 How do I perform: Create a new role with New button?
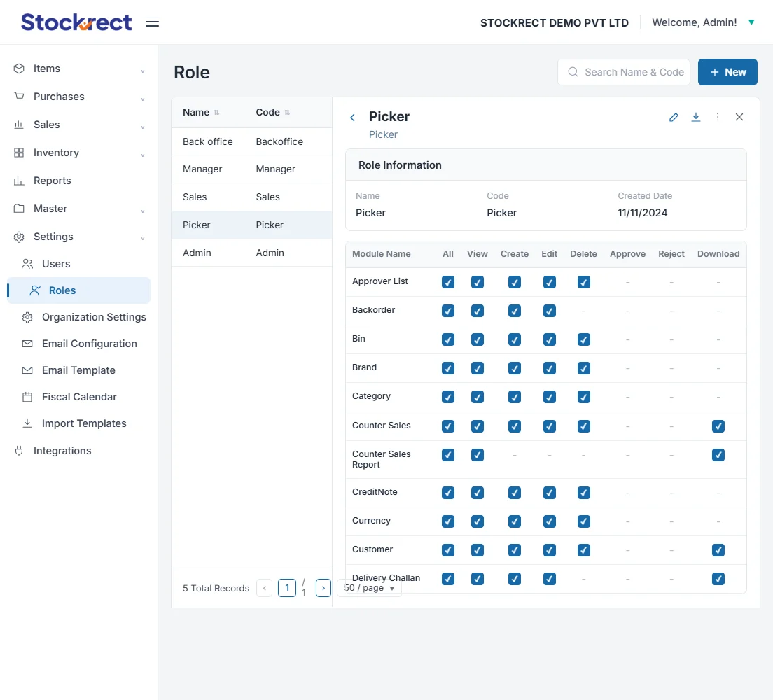tap(727, 72)
